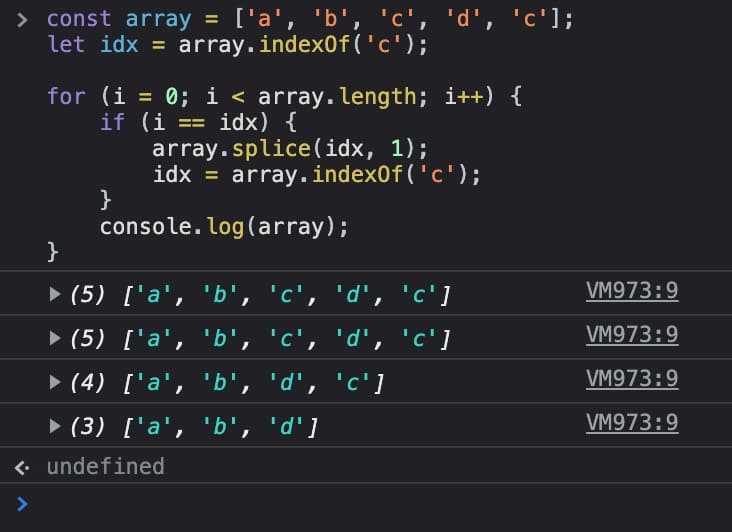Click the 'for (i = 0' loop line
Viewport: 732px width, 532px height.
coord(284,97)
